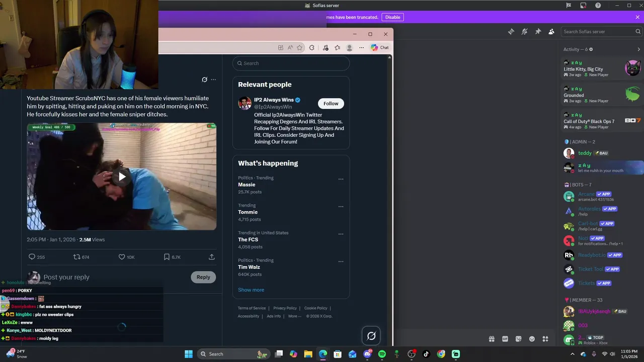Image resolution: width=644 pixels, height=362 pixels.
Task: Open Discord threads icon in header
Action: (511, 31)
